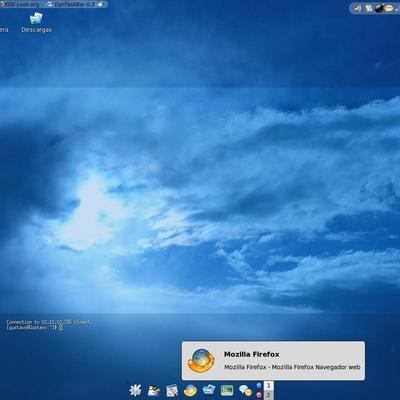Open the green clipboard tray icon

click(368, 8)
